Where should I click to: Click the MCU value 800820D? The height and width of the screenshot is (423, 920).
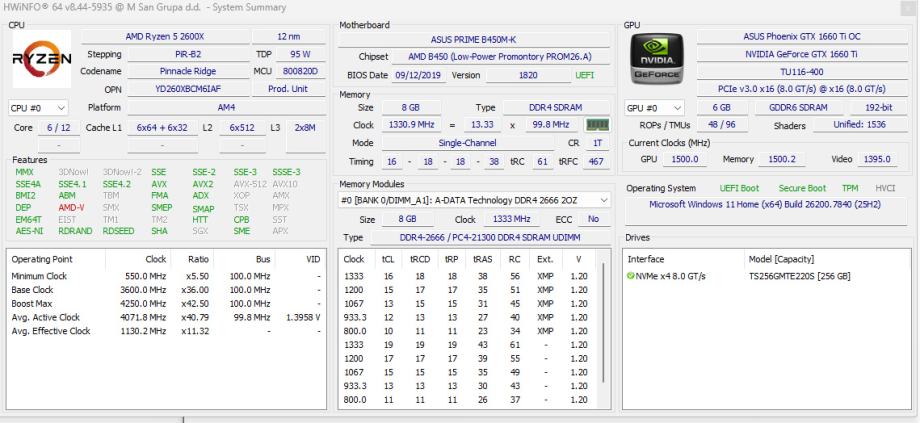tap(300, 71)
